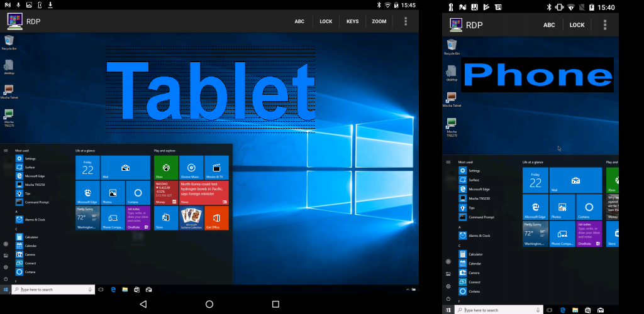Tap ZOOM in the tablet RDP bar
The height and width of the screenshot is (314, 644).
point(379,21)
